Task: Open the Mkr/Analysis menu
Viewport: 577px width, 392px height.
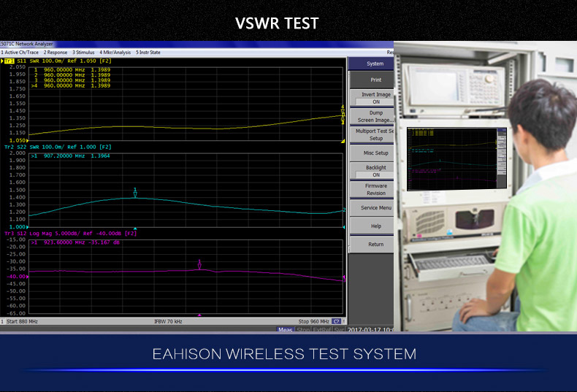Action: 115,53
